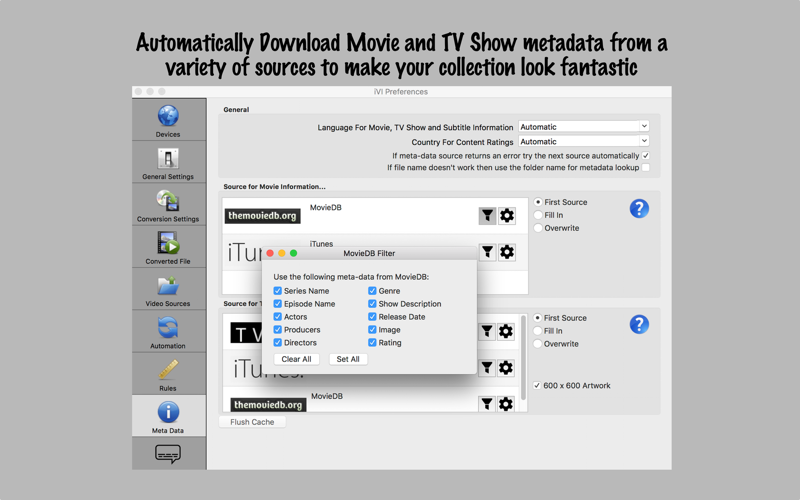The height and width of the screenshot is (500, 800).
Task: Open Country For Content Ratings dropdown
Action: pyautogui.click(x=584, y=141)
